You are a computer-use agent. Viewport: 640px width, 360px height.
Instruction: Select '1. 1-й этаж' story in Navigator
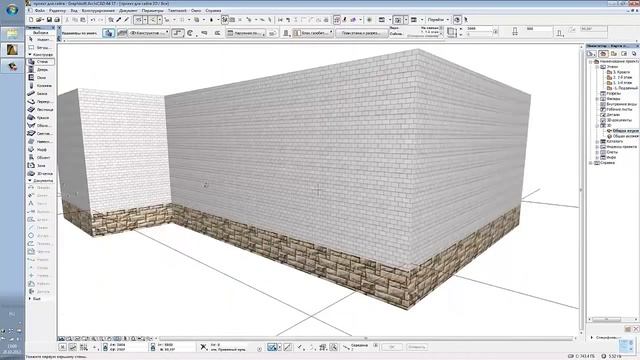[x=620, y=82]
